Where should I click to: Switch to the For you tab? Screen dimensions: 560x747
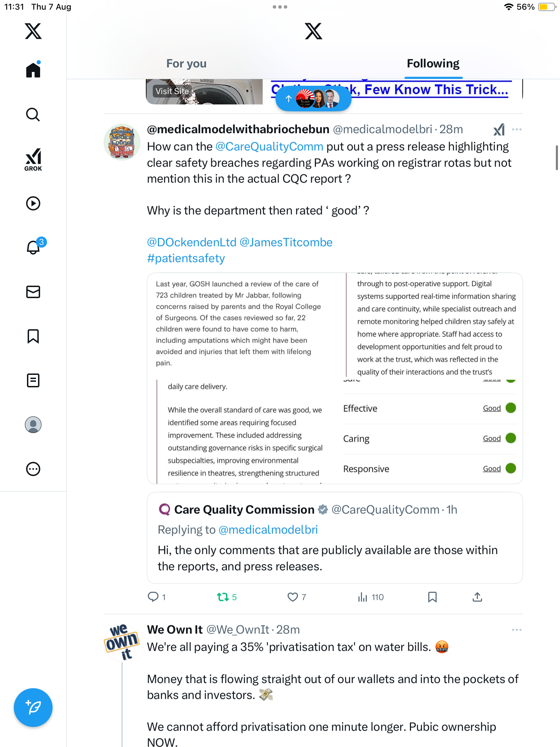(186, 64)
